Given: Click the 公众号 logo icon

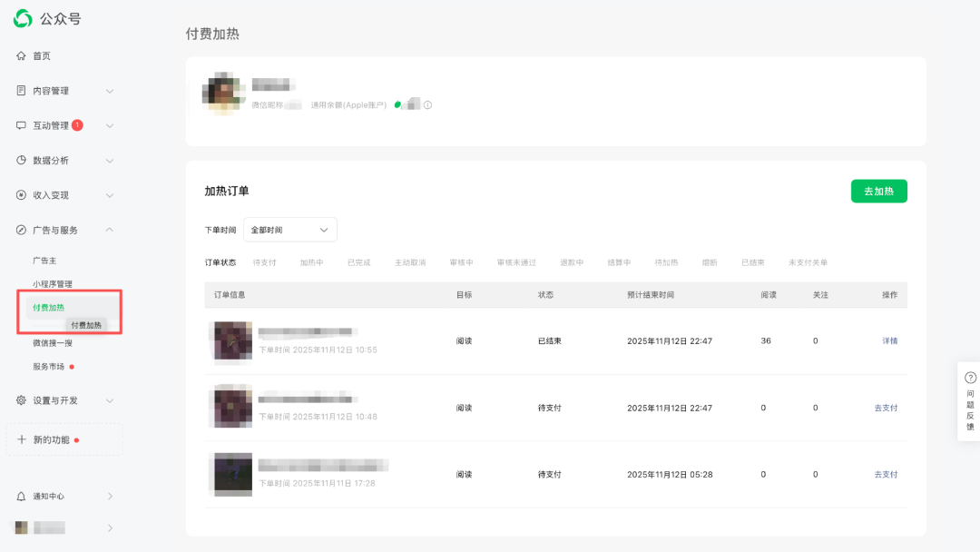Looking at the screenshot, I should click(x=23, y=18).
